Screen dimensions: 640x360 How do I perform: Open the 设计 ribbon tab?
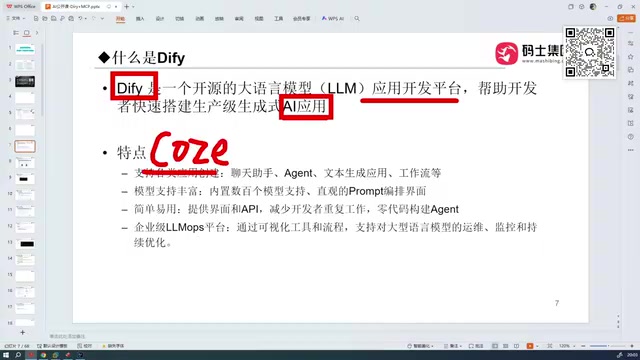[160, 19]
